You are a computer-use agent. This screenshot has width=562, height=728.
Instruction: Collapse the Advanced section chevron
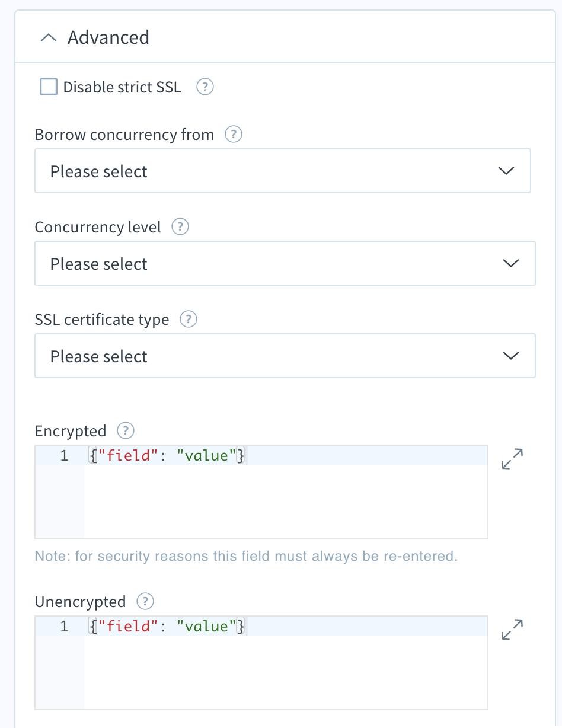pyautogui.click(x=48, y=38)
